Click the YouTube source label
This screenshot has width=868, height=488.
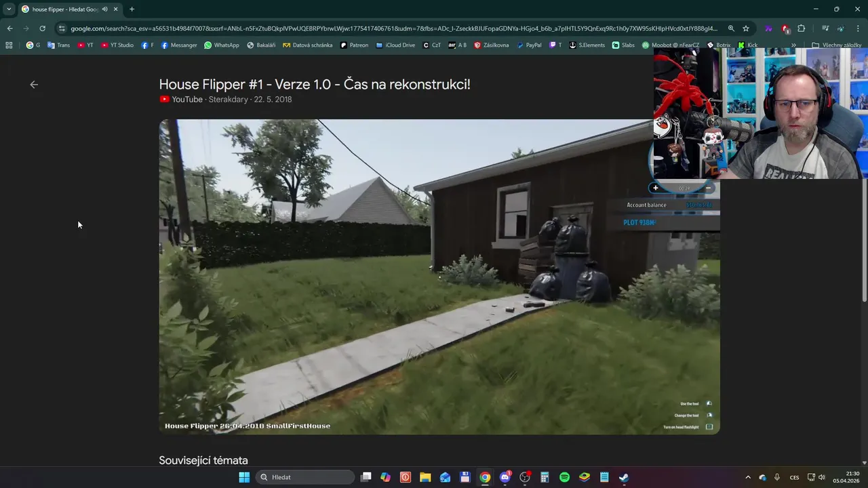[x=181, y=100]
